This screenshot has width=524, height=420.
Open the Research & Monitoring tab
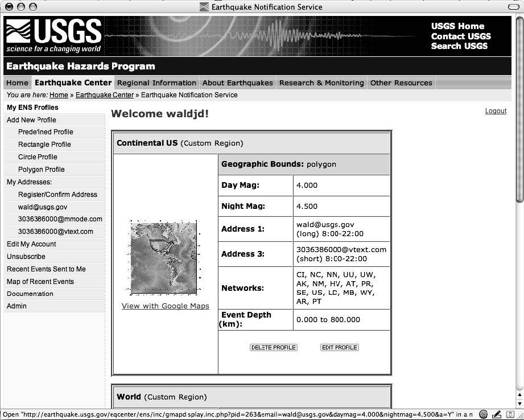tap(321, 83)
